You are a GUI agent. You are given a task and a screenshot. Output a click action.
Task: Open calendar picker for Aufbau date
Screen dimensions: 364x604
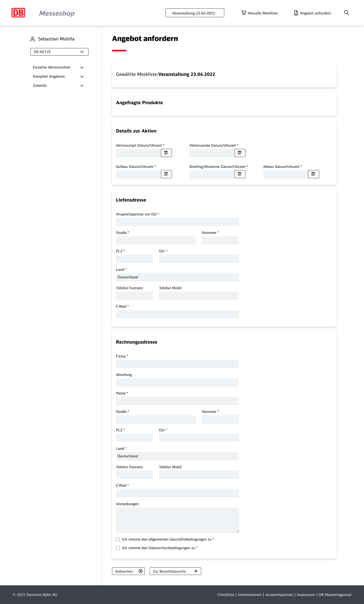166,174
